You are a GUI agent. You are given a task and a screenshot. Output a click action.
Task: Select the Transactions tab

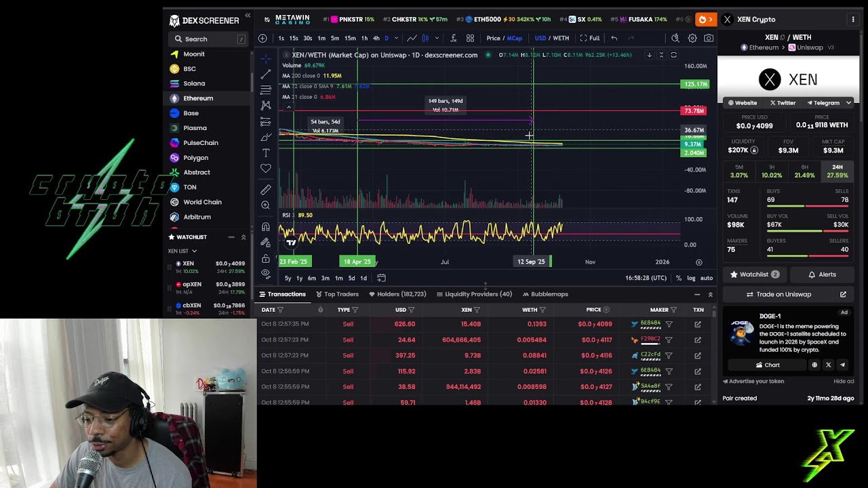(282, 294)
